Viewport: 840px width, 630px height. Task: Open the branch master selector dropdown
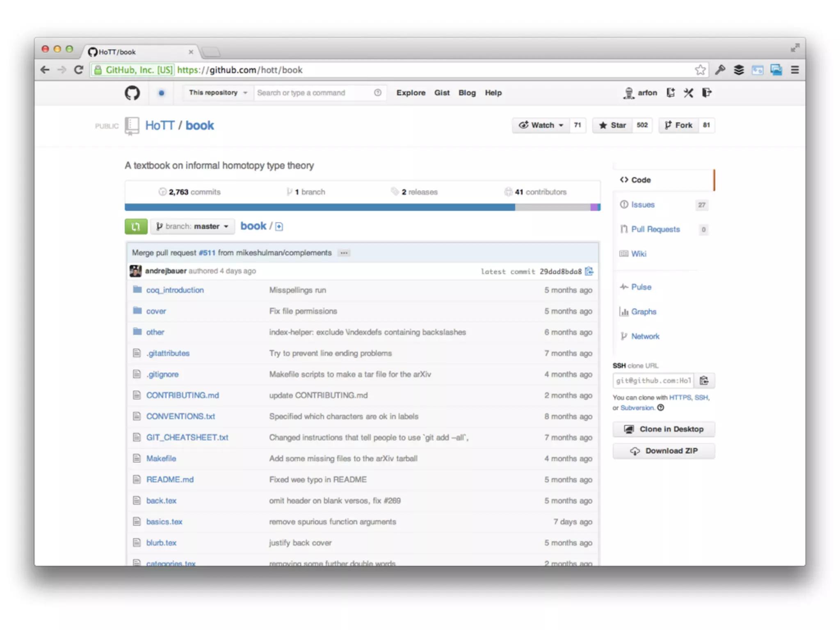click(x=192, y=226)
